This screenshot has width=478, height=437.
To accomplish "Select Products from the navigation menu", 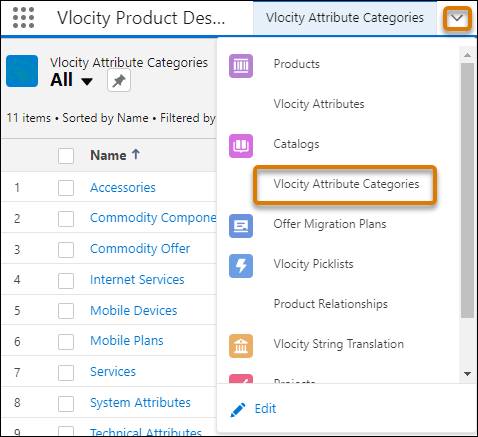I will click(297, 64).
